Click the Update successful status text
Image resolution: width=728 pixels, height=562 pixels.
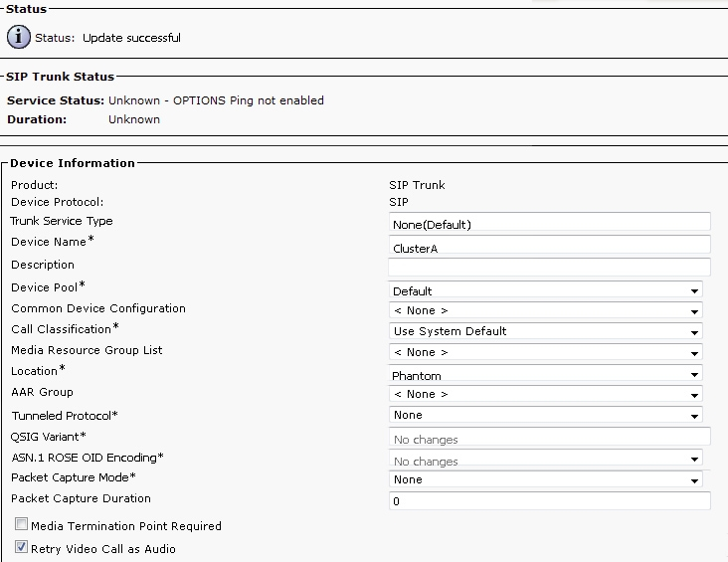point(131,38)
